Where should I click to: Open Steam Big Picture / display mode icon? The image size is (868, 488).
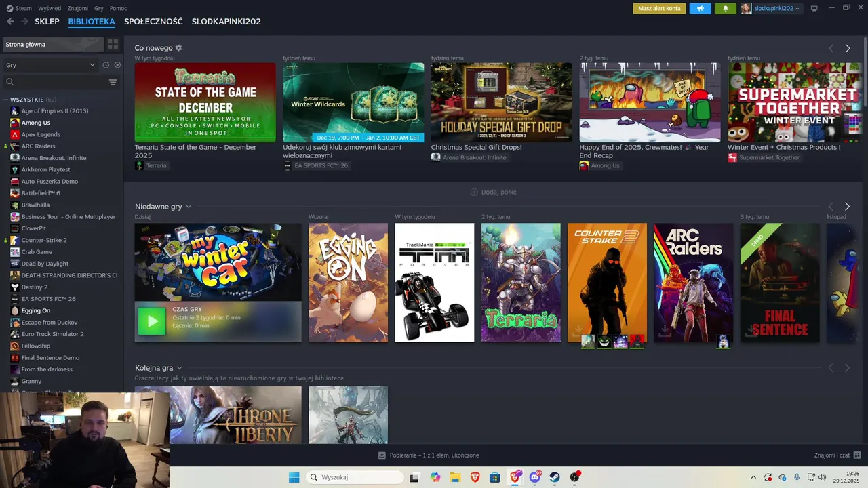click(x=814, y=8)
